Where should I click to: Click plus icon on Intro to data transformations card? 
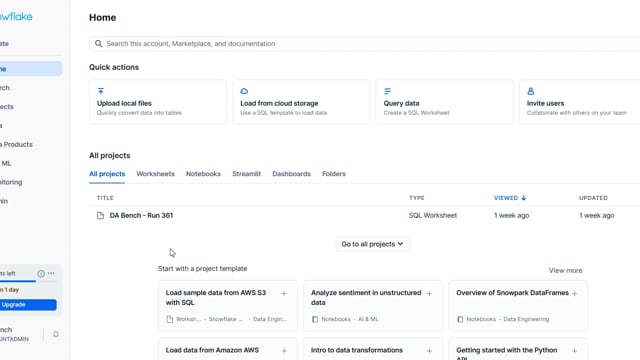tap(429, 351)
